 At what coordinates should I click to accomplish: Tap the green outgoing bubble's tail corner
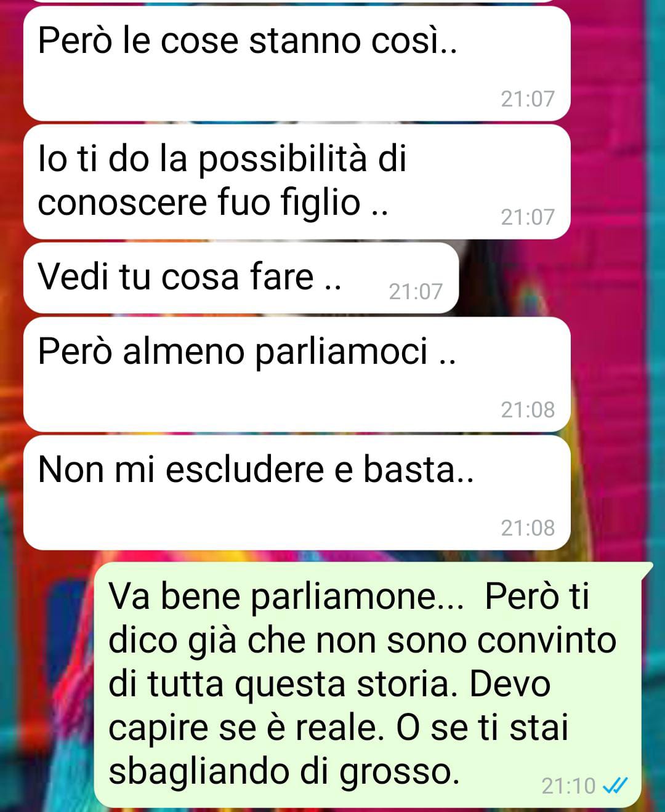pos(646,569)
